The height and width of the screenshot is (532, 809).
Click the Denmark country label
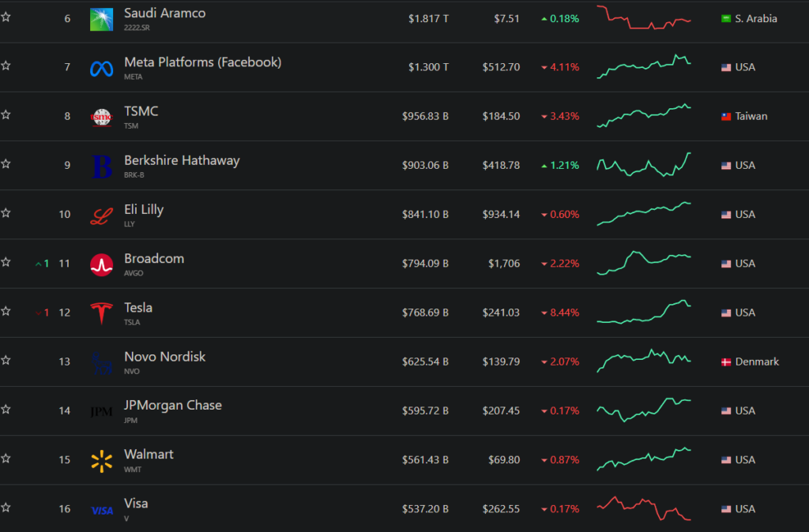click(x=757, y=362)
